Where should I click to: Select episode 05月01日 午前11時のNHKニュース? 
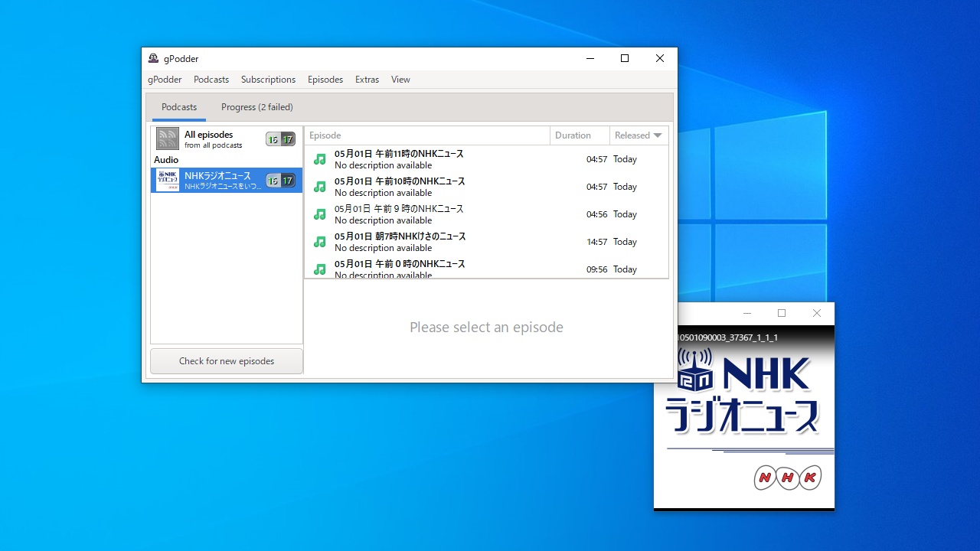(x=486, y=159)
